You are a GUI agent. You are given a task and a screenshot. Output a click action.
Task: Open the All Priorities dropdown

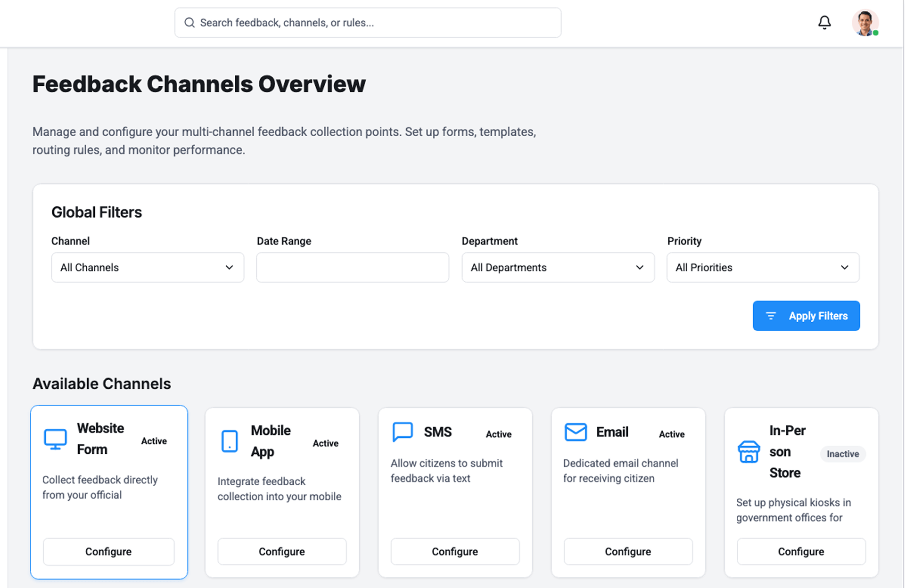[x=763, y=267]
